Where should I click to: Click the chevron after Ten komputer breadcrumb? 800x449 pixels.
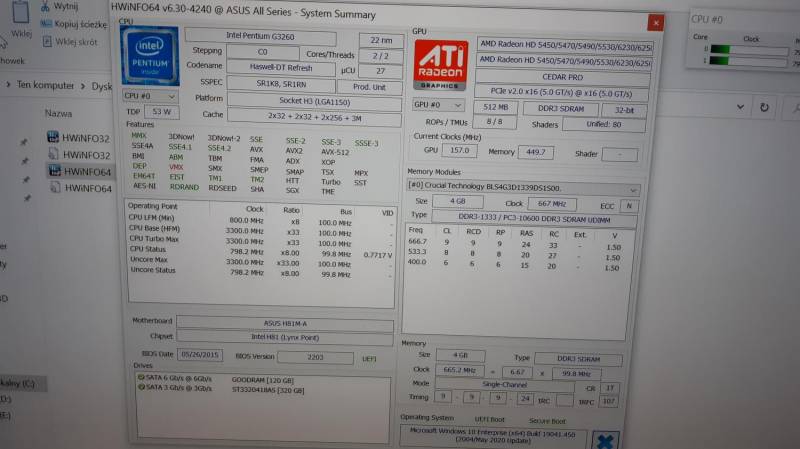[x=83, y=86]
